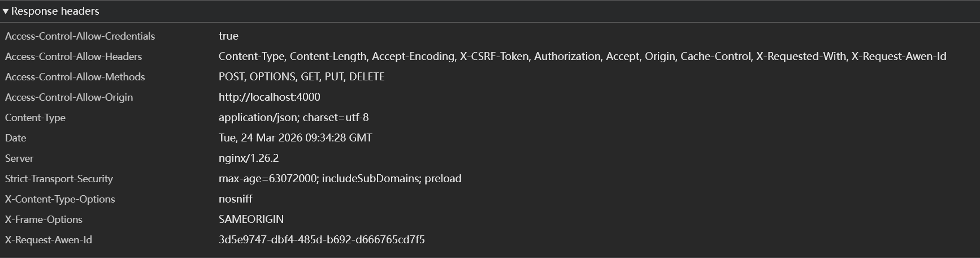Click the request ID value starting with 3d5e9747
The image size is (980, 258).
(x=322, y=240)
